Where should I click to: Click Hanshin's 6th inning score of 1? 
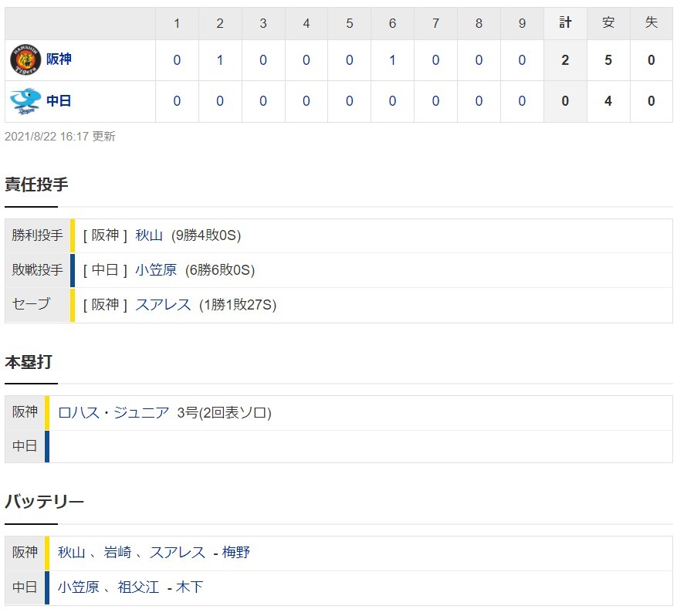click(392, 60)
